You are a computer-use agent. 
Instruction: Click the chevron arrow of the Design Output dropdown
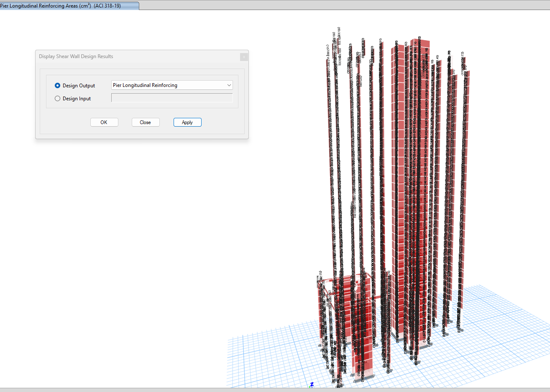click(229, 85)
